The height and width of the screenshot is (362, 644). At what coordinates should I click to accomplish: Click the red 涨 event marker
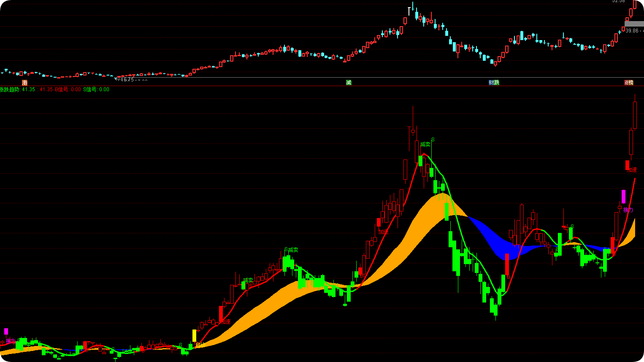(627, 83)
